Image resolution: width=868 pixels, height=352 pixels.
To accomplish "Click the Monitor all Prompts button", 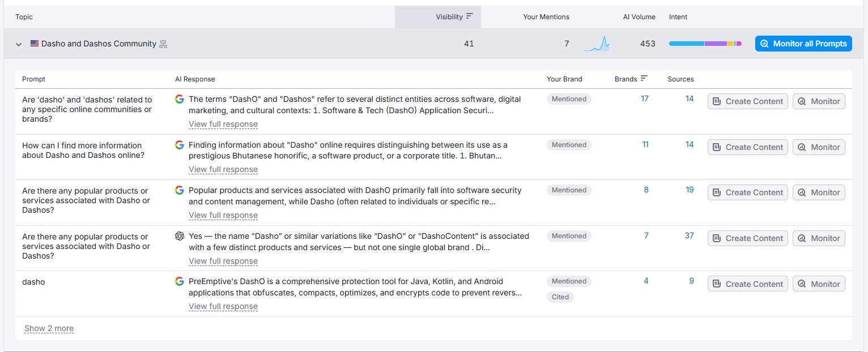I will click(x=803, y=44).
